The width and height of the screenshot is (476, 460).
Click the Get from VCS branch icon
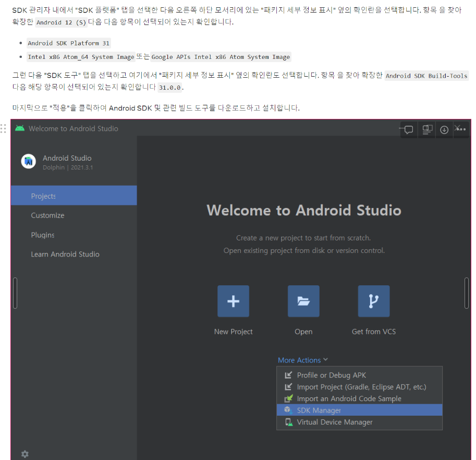point(374,301)
